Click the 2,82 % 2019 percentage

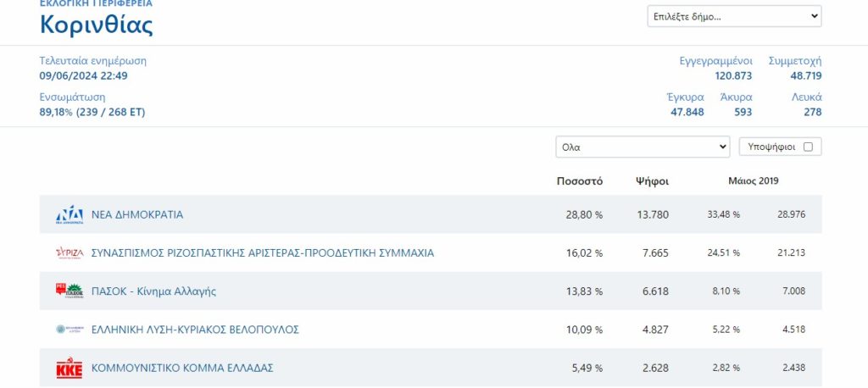pos(726,368)
